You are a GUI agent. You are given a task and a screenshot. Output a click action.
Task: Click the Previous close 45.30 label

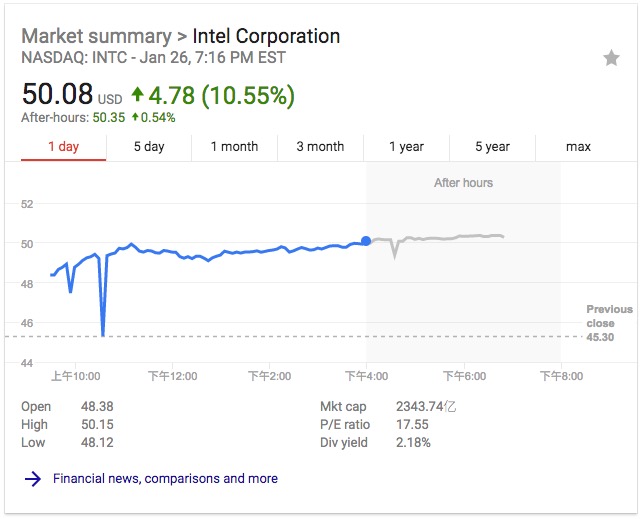click(x=609, y=324)
